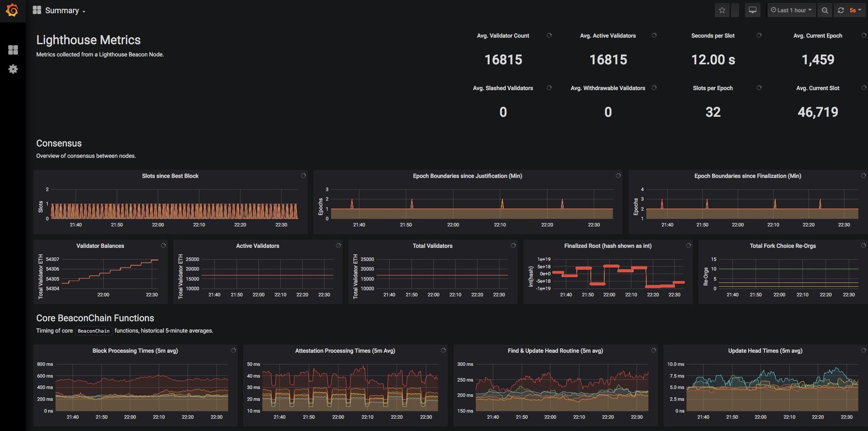Click the Total Fork Choice Re-Orgs spinner icon
The image size is (868, 431).
863,246
